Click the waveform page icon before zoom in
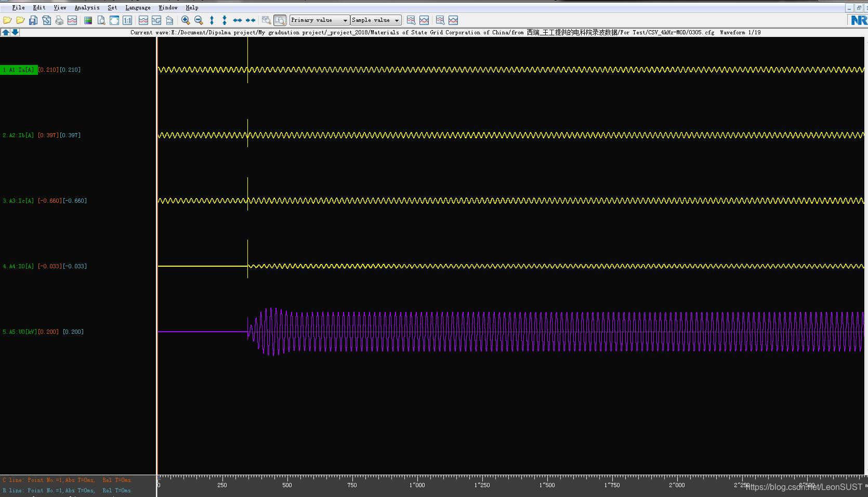The width and height of the screenshot is (868, 497). tap(169, 20)
